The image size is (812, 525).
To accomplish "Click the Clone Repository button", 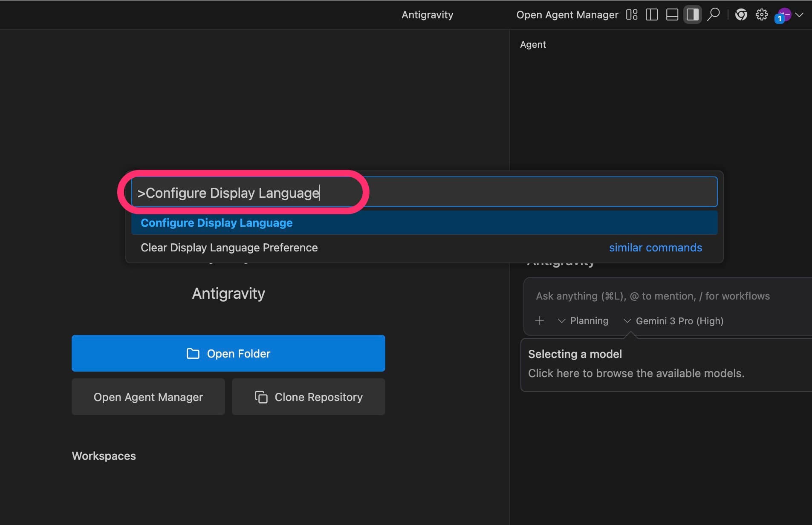I will [x=308, y=397].
